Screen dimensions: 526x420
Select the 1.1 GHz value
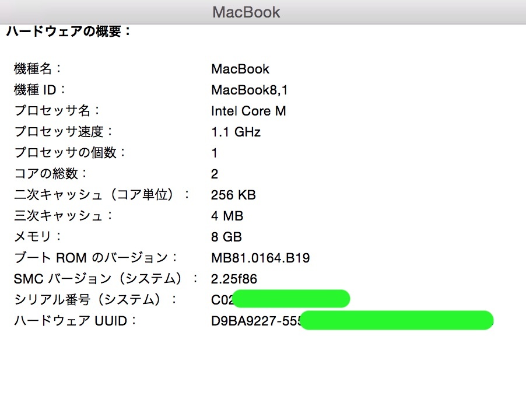[x=236, y=132]
